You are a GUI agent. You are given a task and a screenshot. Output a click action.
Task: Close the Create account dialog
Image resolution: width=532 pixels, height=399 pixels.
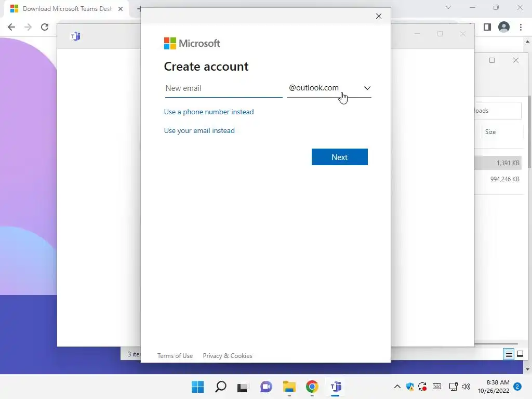pos(379,16)
